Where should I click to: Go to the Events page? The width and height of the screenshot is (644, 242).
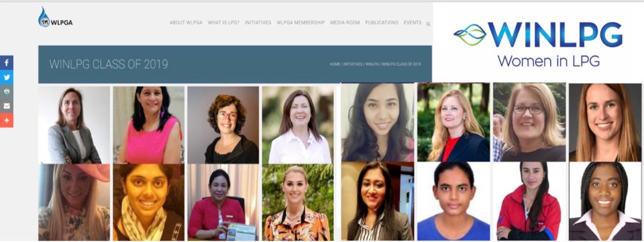click(x=413, y=23)
